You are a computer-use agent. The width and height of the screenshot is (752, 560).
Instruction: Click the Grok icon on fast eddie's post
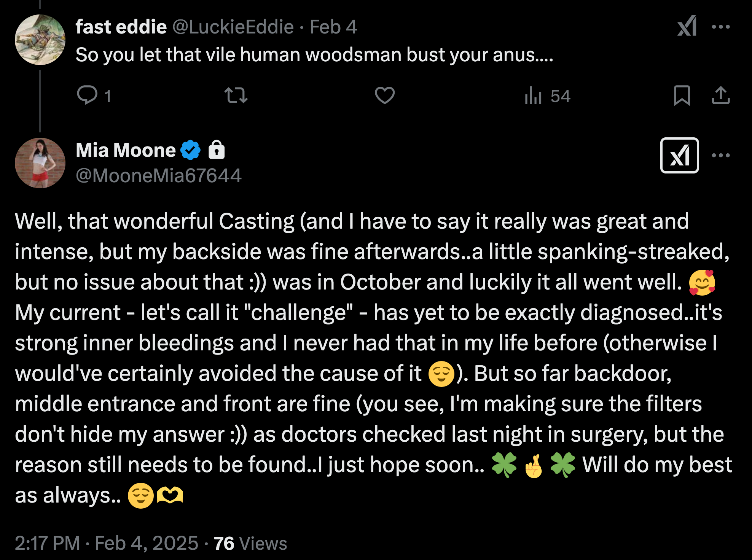(687, 26)
